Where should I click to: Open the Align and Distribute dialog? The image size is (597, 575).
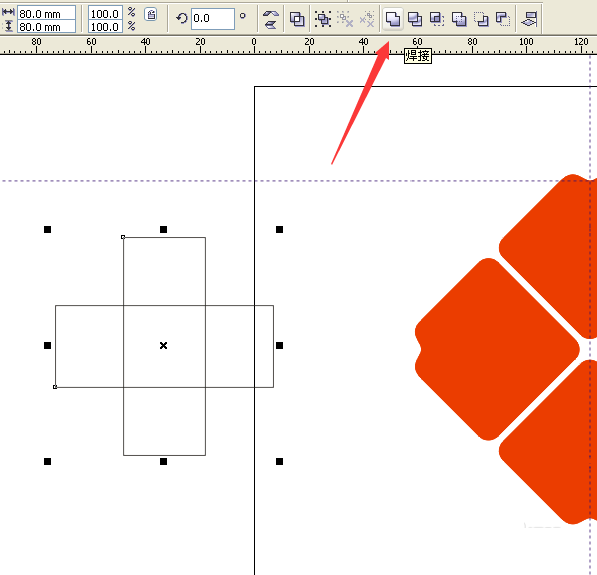[530, 18]
